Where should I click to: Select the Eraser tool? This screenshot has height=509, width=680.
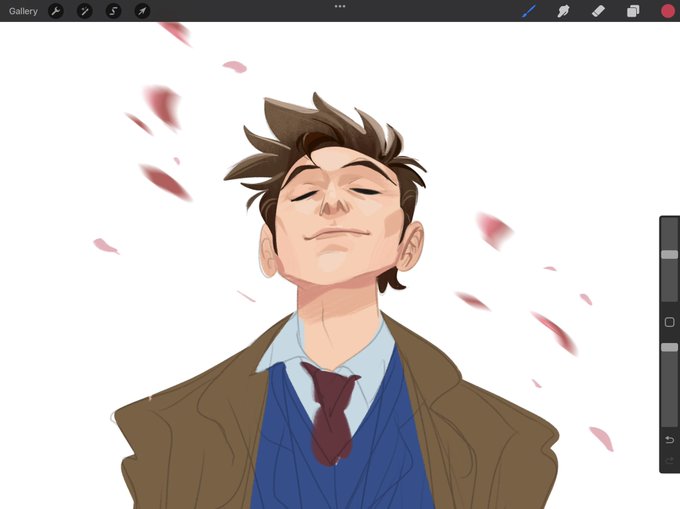(598, 11)
